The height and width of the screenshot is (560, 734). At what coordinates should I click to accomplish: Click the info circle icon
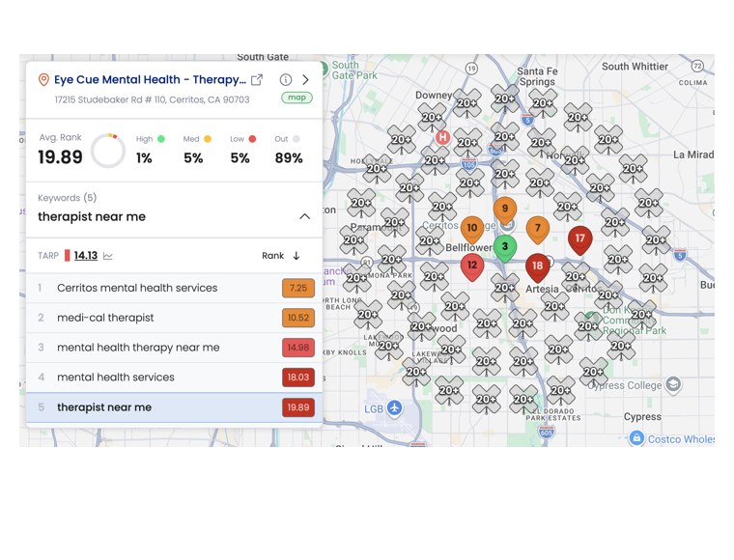coord(286,79)
